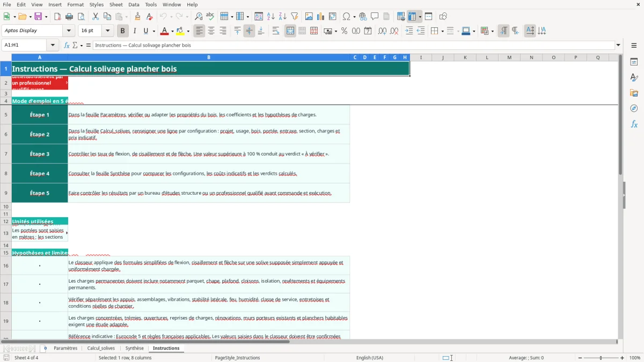Screen dimensions: 644x362
Task: Open the Sheet menu
Action: [116, 4]
